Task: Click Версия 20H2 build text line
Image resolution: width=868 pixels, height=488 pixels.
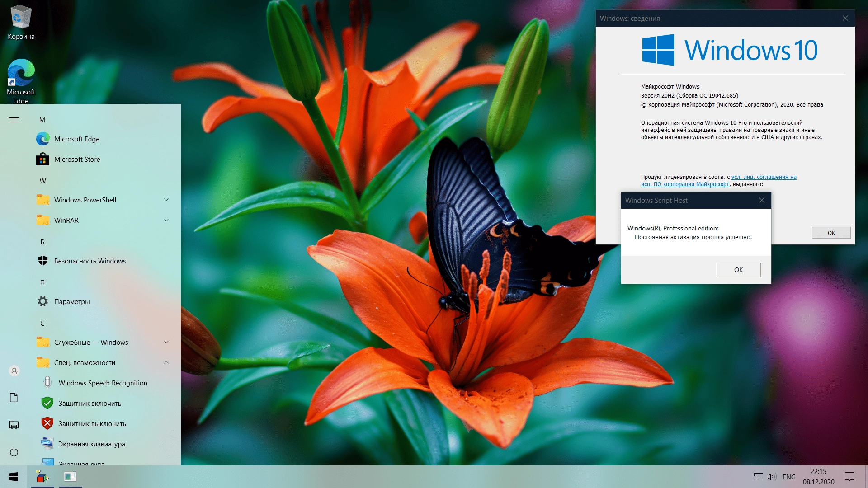Action: (689, 96)
